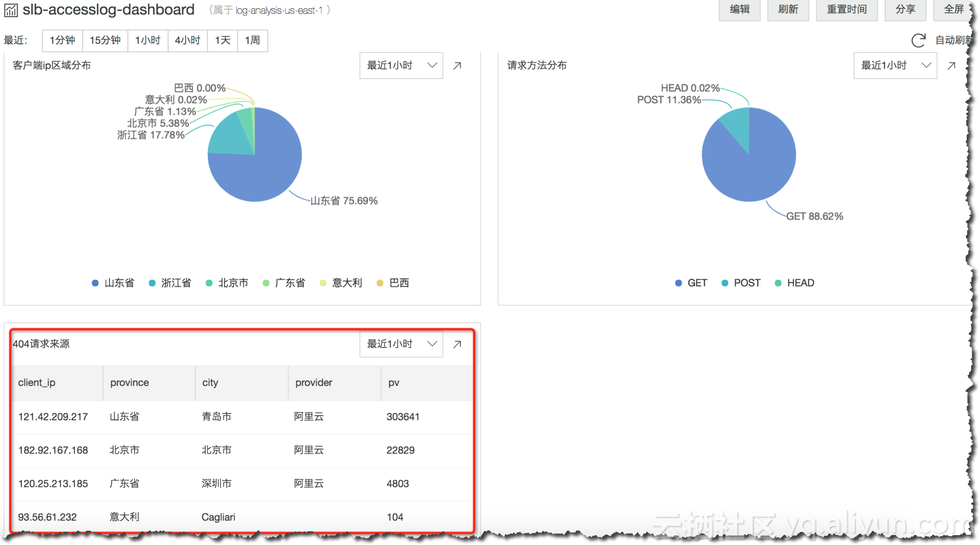Toggle 北京市 legend item in region chart
Viewport: 980px width, 545px height.
coord(227,283)
